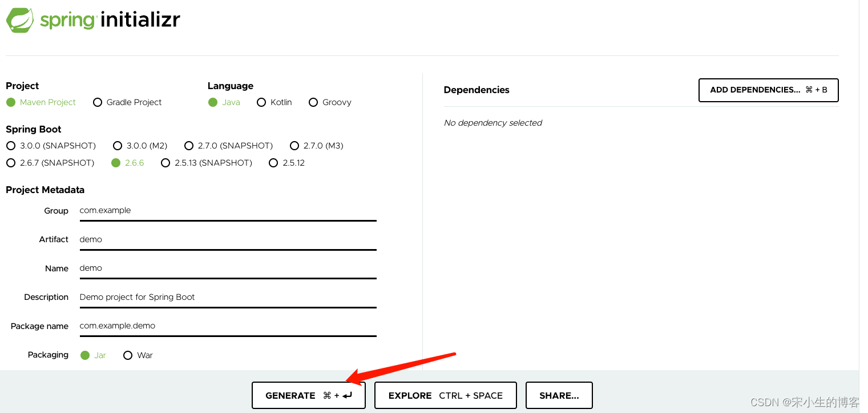Select Spring Boot 2.7.0 (M3)
The width and height of the screenshot is (868, 413).
tap(316, 146)
